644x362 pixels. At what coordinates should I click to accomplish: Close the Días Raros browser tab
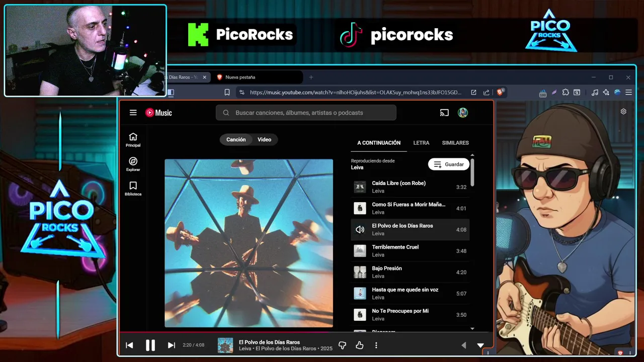click(204, 77)
